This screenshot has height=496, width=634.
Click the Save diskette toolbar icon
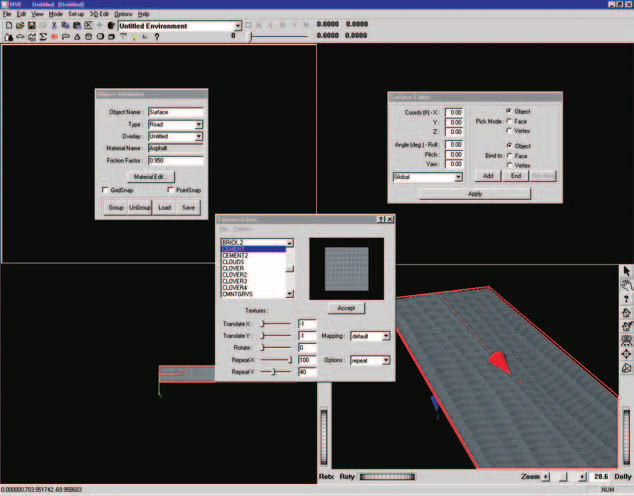(32, 25)
